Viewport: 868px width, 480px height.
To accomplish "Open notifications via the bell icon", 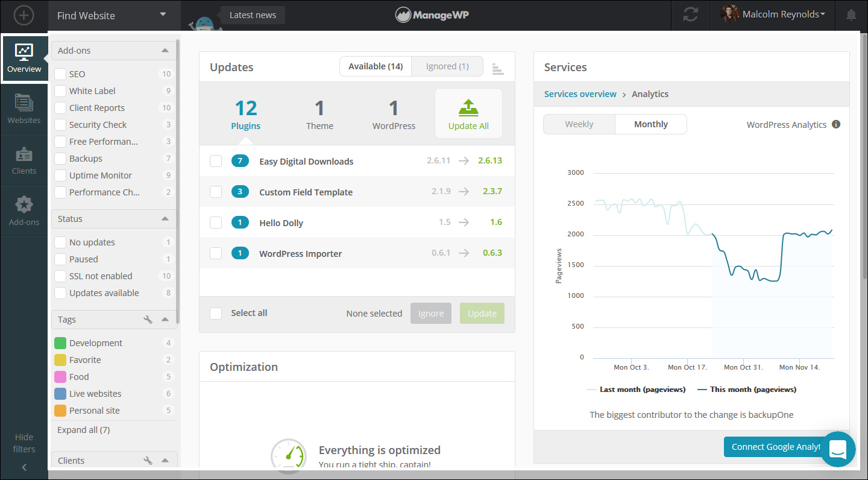I will 851,15.
